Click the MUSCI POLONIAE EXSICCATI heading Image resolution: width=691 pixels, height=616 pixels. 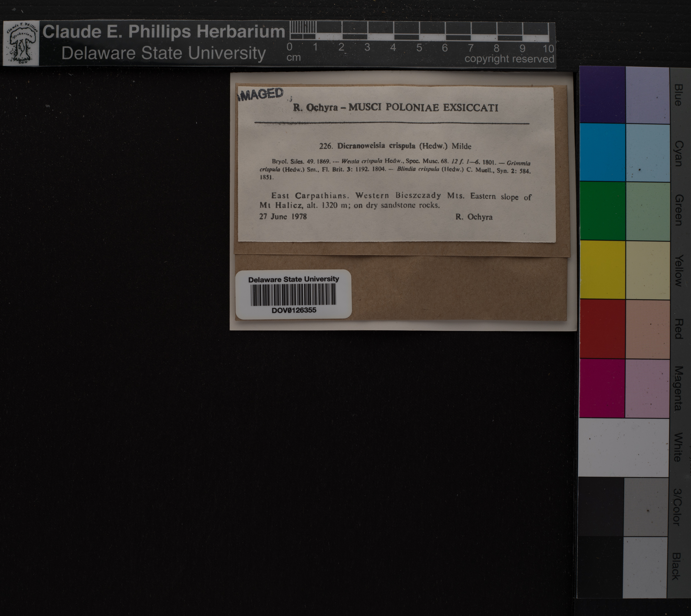tap(423, 108)
